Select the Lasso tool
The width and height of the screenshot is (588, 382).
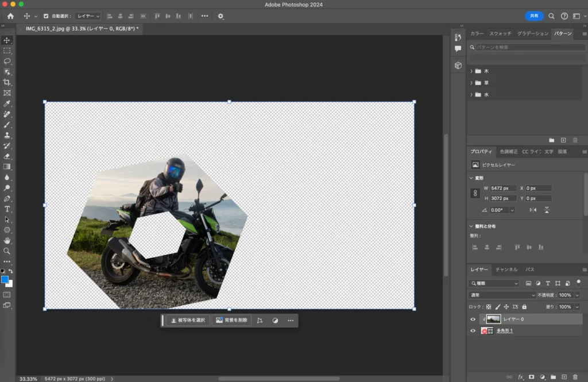click(x=7, y=61)
